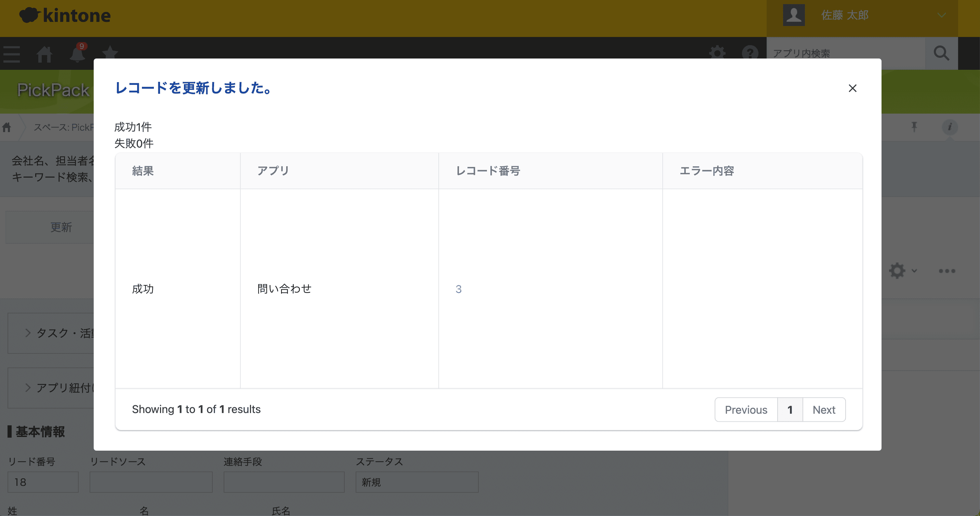
Task: Open the app info icon
Action: (x=950, y=127)
